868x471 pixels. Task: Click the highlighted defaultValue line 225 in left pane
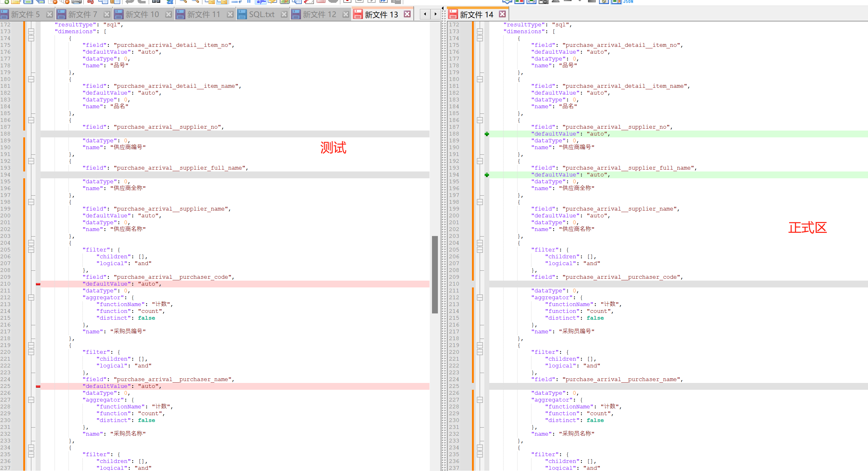click(x=235, y=386)
